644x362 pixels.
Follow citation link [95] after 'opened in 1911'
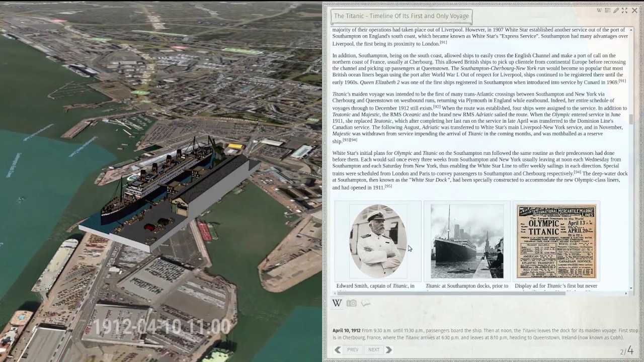point(388,186)
